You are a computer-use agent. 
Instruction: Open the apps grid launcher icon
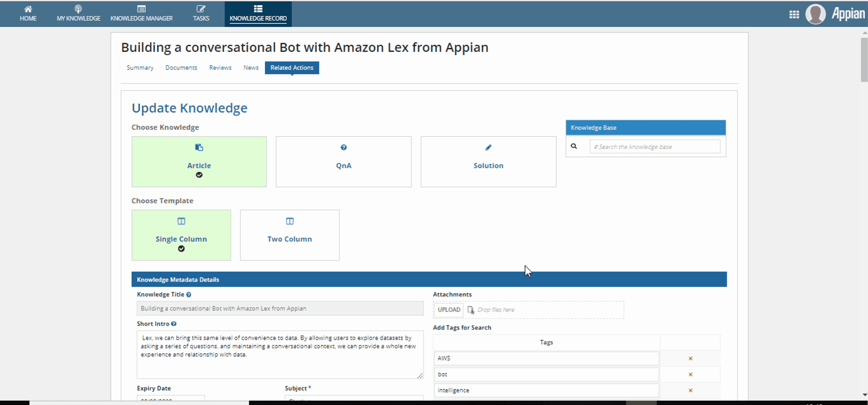[x=794, y=14]
